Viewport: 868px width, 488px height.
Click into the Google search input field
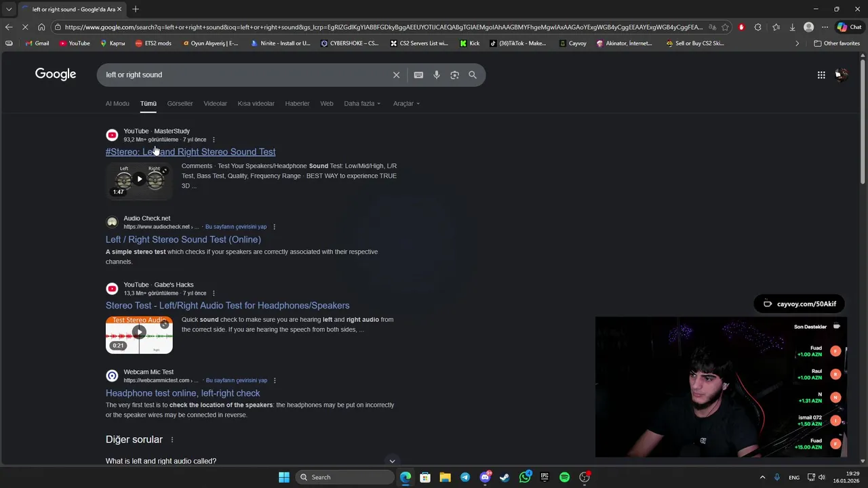click(x=244, y=75)
